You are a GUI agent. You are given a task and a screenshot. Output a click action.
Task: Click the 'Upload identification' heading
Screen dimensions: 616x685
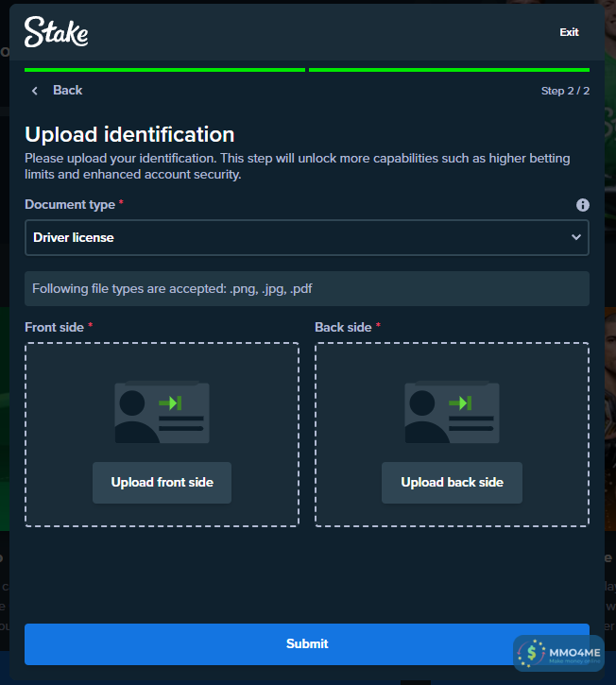[x=129, y=134]
